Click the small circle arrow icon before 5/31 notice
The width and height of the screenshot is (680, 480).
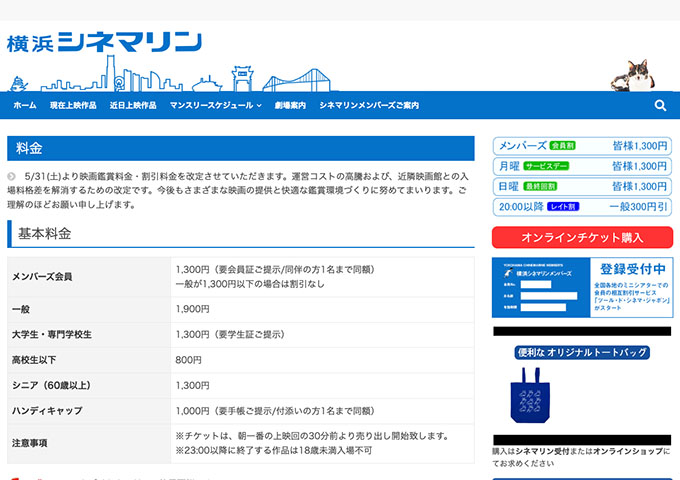[x=11, y=176]
